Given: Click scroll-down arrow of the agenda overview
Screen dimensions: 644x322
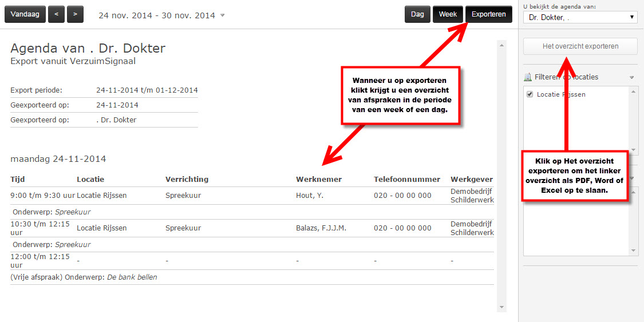Looking at the screenshot, I should point(502,307).
